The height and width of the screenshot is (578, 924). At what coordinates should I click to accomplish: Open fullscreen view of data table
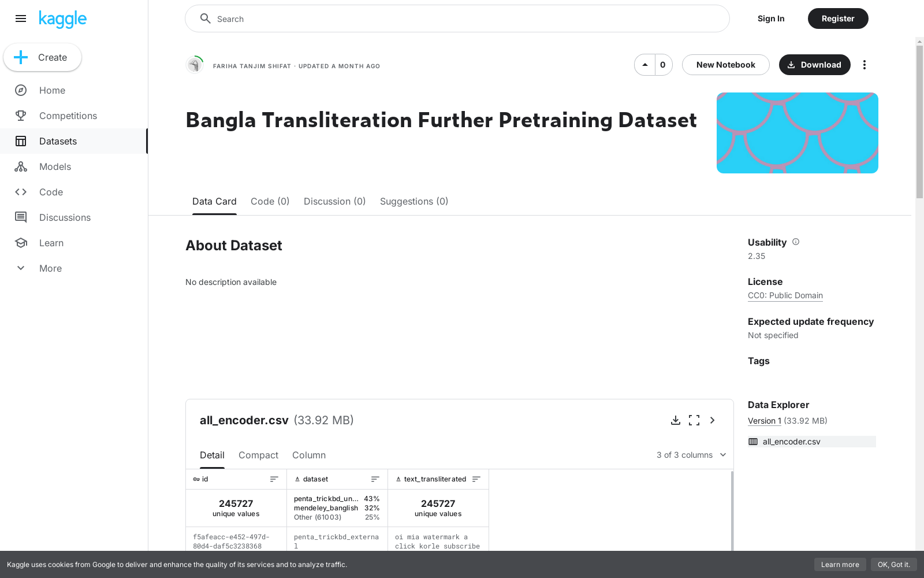(x=694, y=420)
